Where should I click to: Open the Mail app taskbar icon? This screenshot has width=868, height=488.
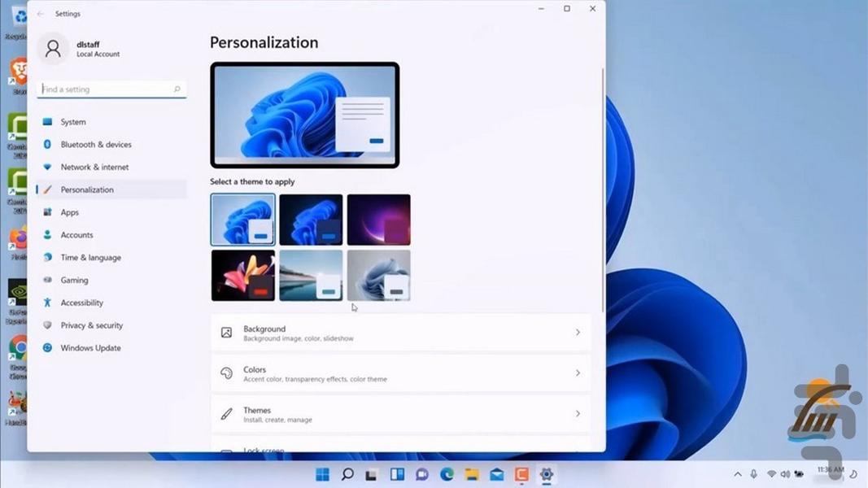point(496,475)
